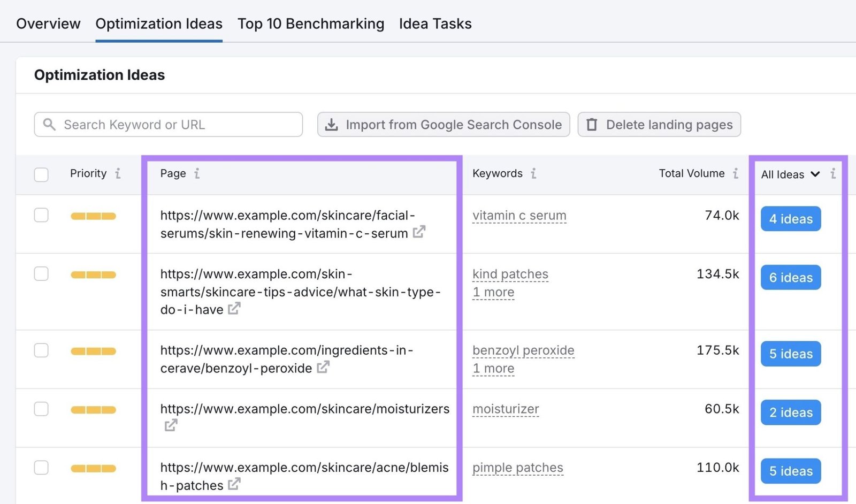Show info for the Keywords column
This screenshot has width=856, height=504.
(x=533, y=173)
